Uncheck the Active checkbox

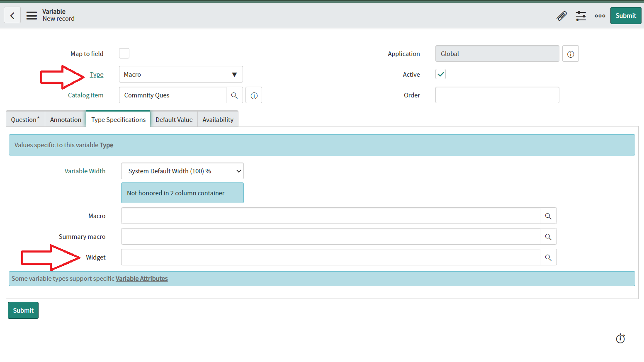(x=440, y=74)
